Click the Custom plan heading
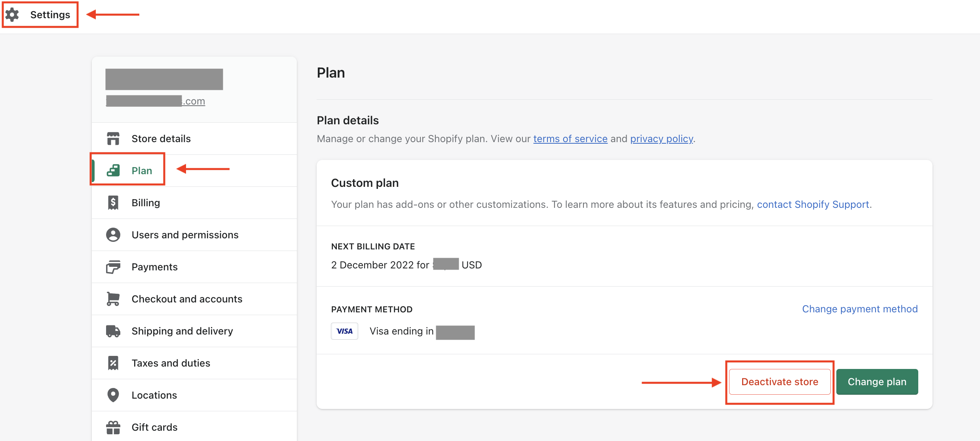Screen dimensions: 980x441 [x=365, y=183]
